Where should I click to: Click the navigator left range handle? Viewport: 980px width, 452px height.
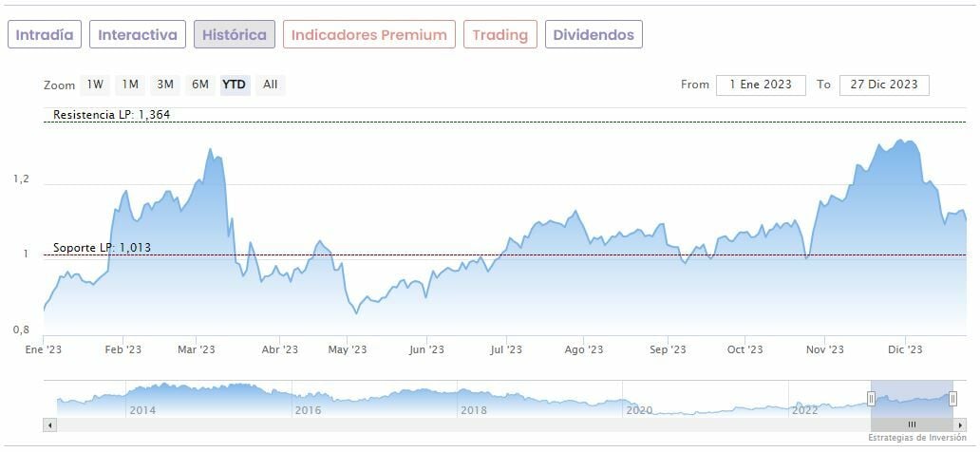pyautogui.click(x=871, y=399)
